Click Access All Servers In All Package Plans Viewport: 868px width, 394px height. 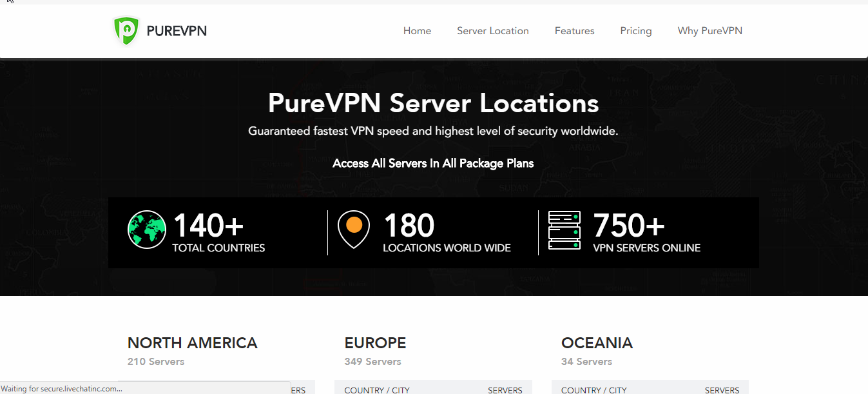433,163
